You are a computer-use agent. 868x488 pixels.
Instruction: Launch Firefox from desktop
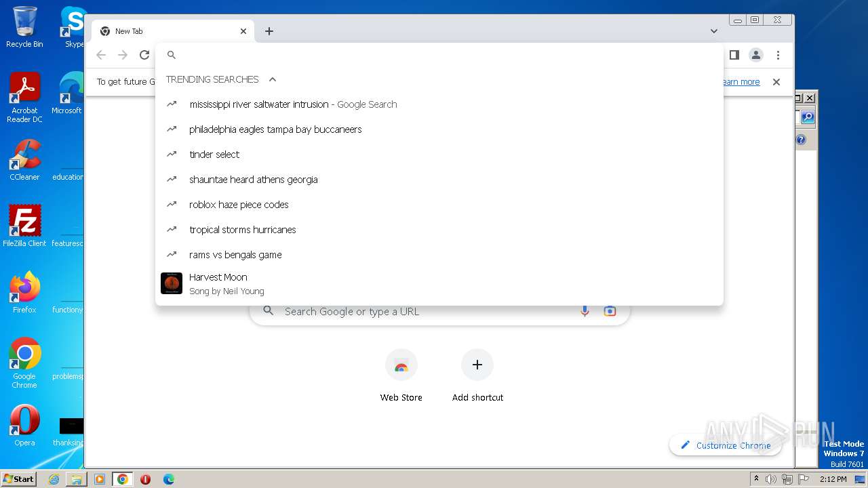click(24, 292)
